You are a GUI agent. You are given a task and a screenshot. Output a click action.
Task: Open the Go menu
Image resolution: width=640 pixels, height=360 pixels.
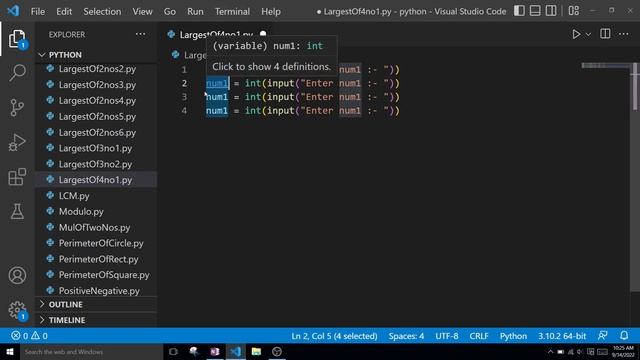170,11
